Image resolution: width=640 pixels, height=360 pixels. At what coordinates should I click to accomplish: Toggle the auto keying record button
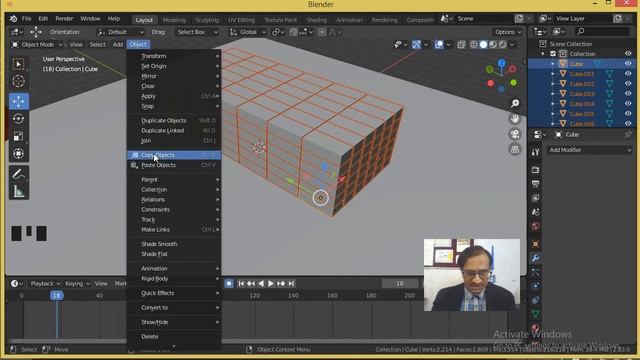pos(229,283)
